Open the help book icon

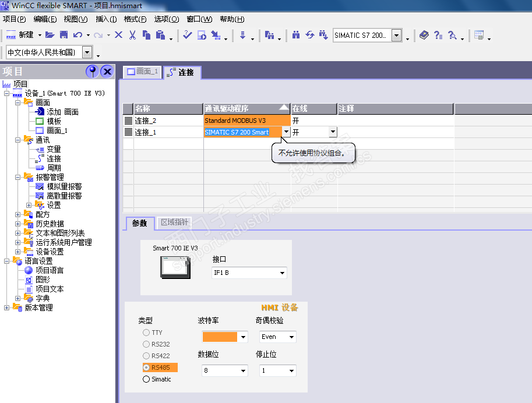click(424, 35)
